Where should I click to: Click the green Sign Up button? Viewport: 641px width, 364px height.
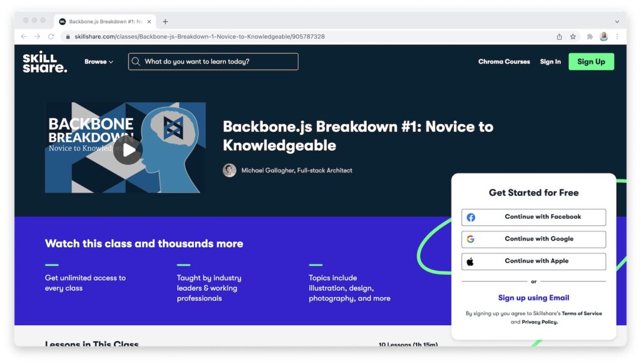tap(591, 62)
